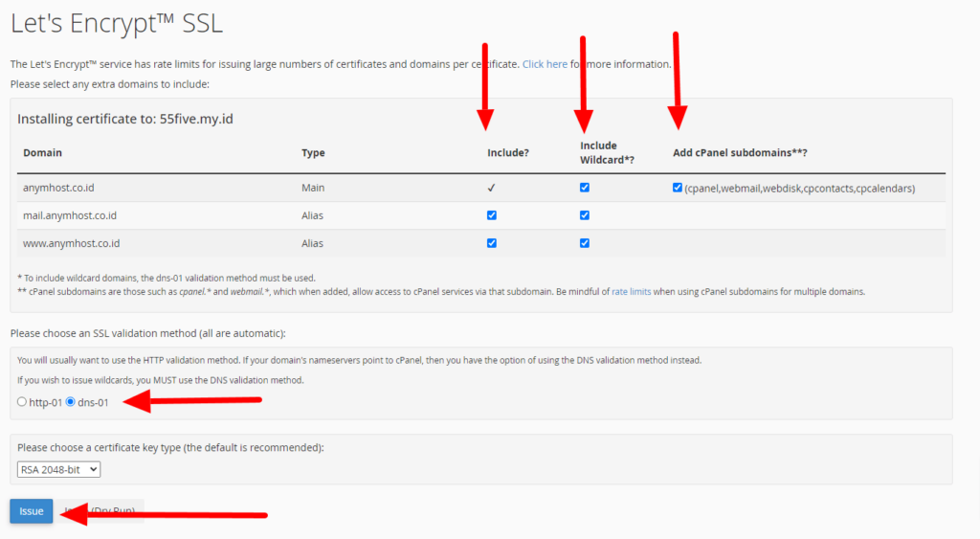Toggle Include checkbox for www.anymhost.co.id
The width and height of the screenshot is (980, 539).
click(492, 243)
